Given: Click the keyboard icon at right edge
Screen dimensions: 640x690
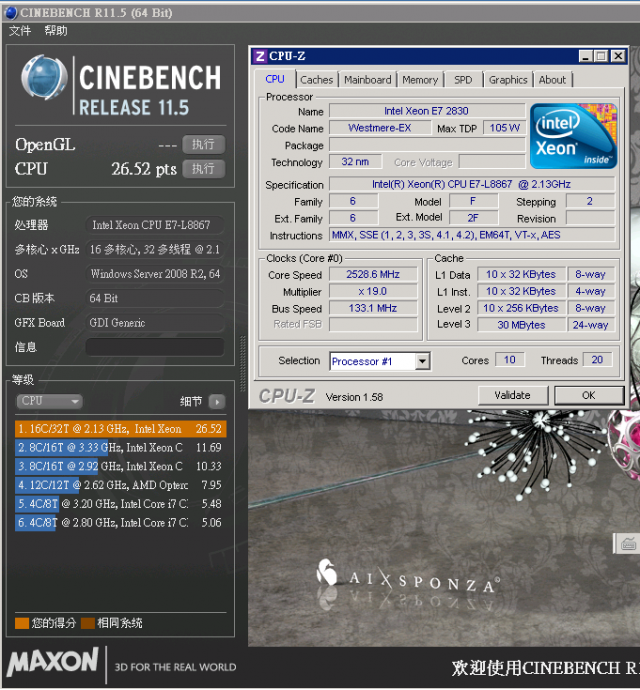Looking at the screenshot, I should coord(627,544).
